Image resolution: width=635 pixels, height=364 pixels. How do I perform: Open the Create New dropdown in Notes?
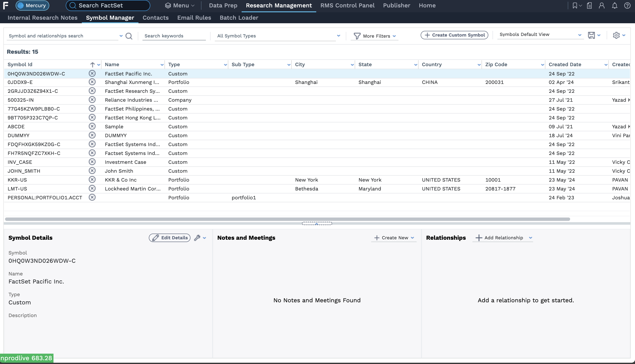tap(394, 238)
